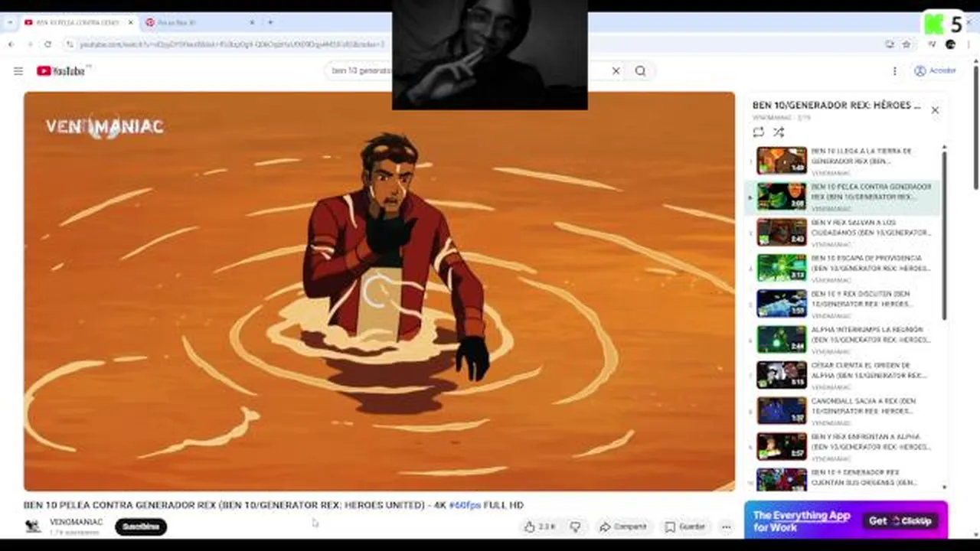Share the video via Compartir
Screen dimensions: 980x551
click(622, 527)
